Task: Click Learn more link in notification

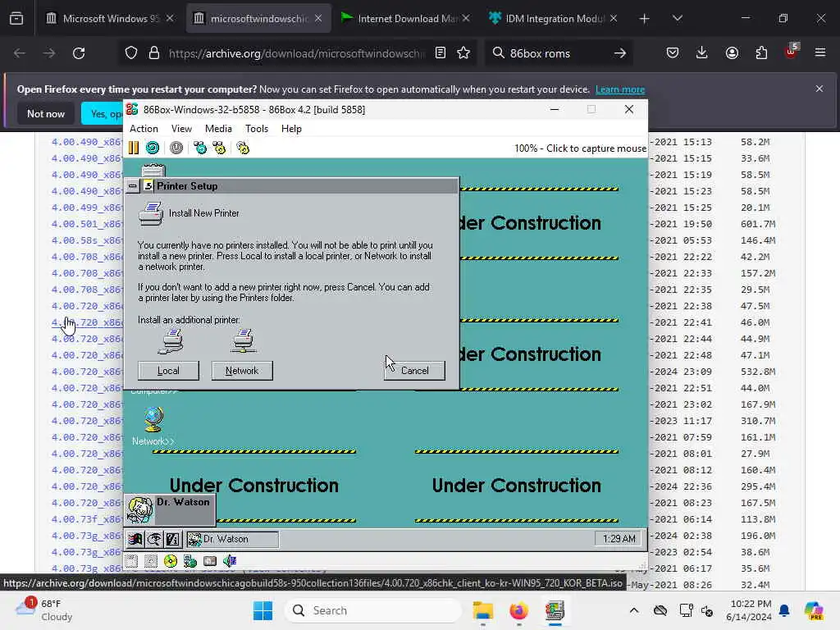Action: 620,89
